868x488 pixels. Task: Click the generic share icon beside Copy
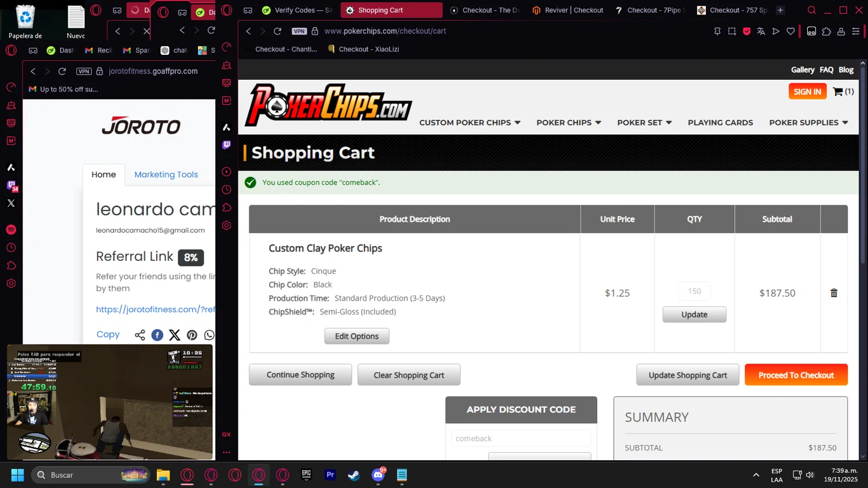click(140, 335)
